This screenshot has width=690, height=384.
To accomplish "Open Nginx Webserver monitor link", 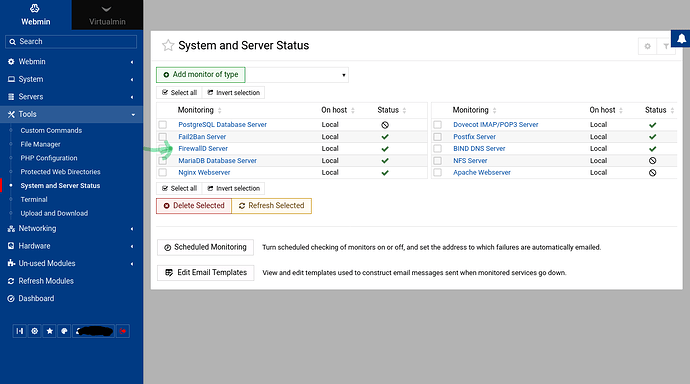I will click(204, 172).
